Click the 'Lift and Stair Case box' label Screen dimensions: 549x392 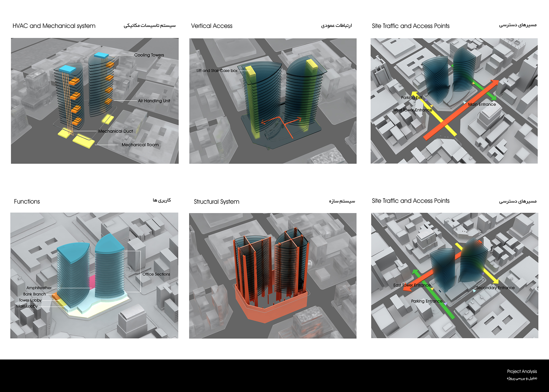(217, 71)
